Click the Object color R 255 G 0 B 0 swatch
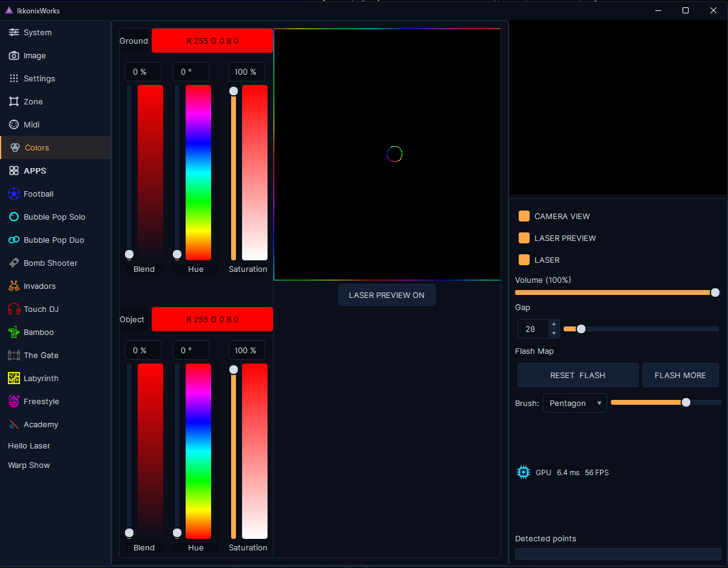Screen dimensions: 728x568 [x=212, y=319]
